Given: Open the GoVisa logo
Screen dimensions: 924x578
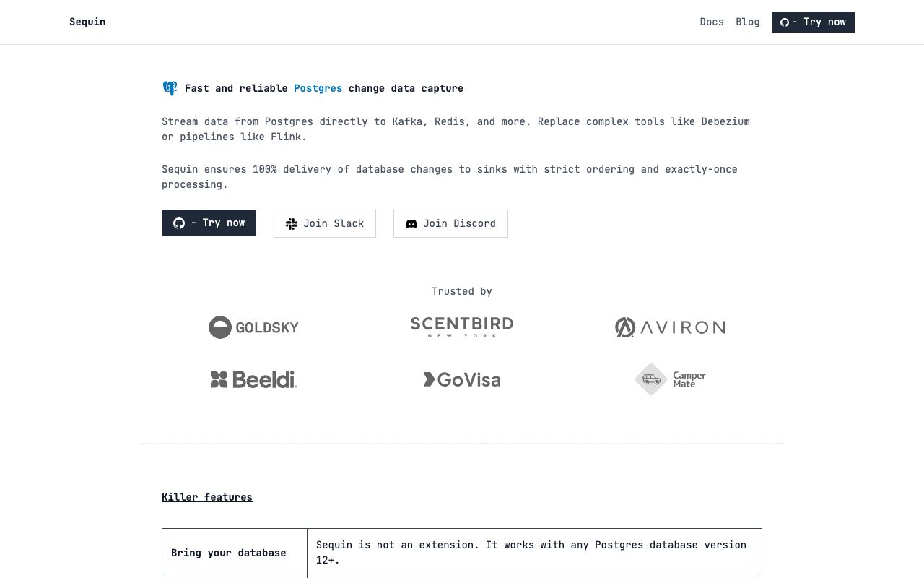Looking at the screenshot, I should pyautogui.click(x=462, y=379).
